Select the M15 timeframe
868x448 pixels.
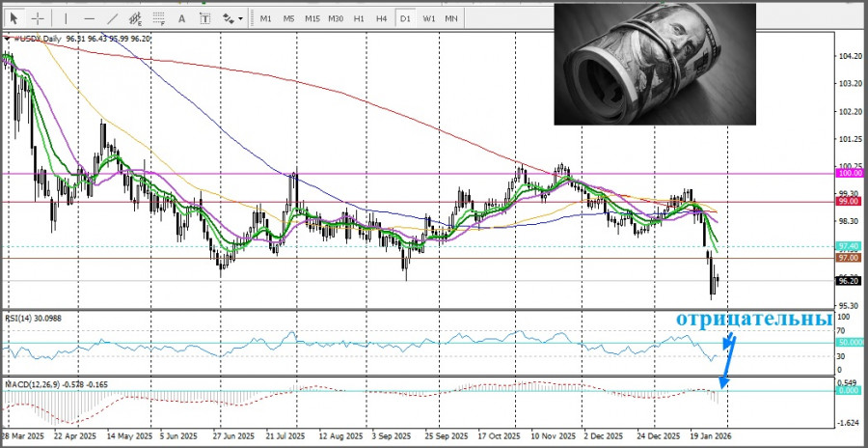312,18
